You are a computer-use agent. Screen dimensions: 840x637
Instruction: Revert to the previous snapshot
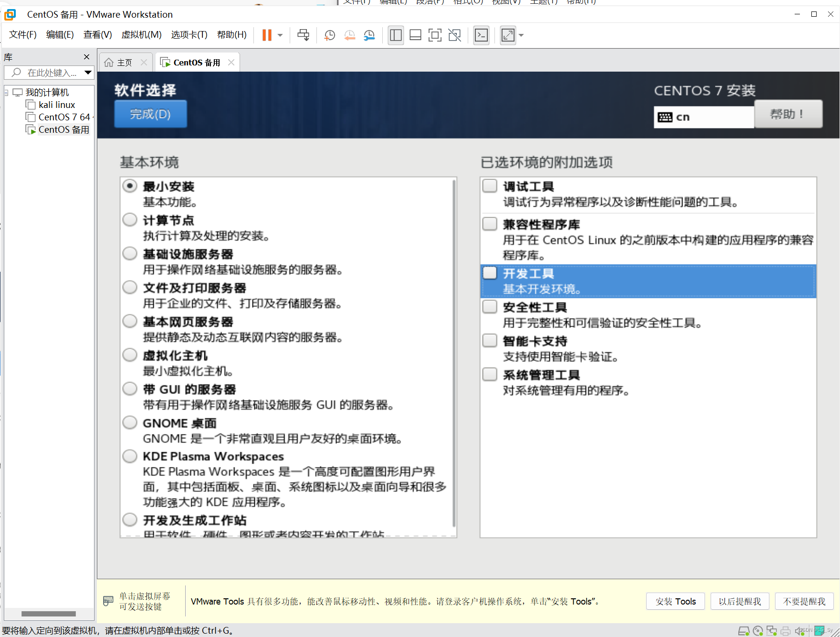click(349, 35)
